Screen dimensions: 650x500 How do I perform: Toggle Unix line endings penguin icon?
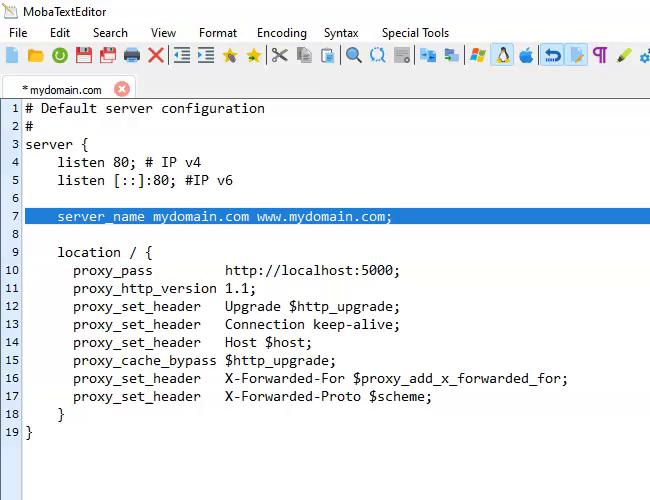(502, 55)
